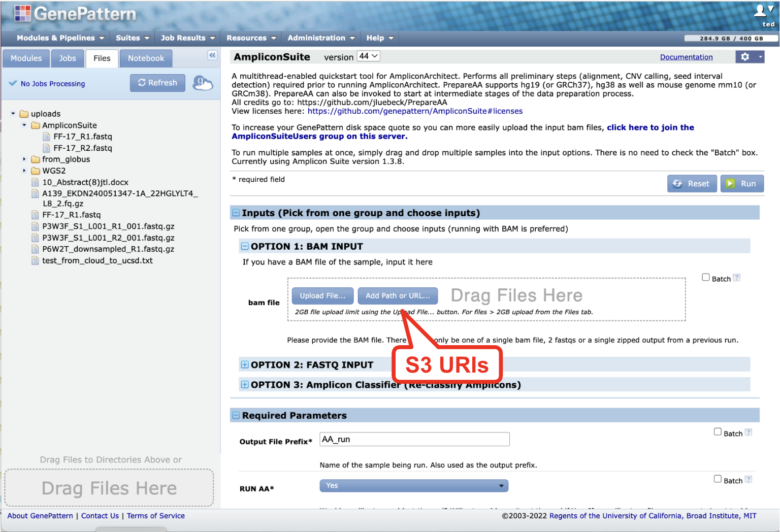Click the Refresh button

point(157,83)
